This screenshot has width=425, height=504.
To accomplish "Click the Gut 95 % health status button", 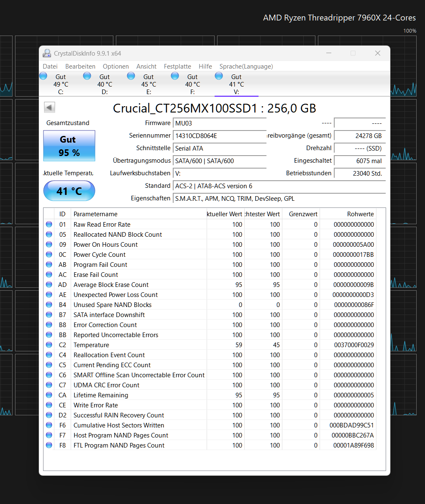I will coord(69,146).
